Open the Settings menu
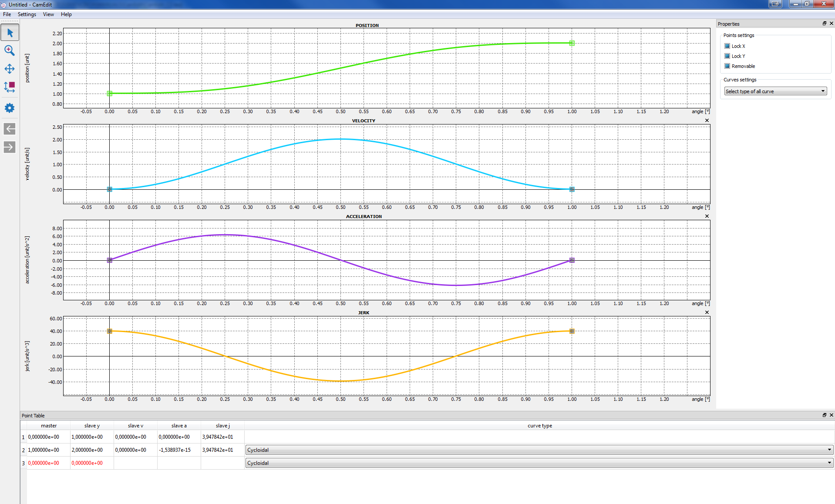The height and width of the screenshot is (504, 835). point(27,14)
